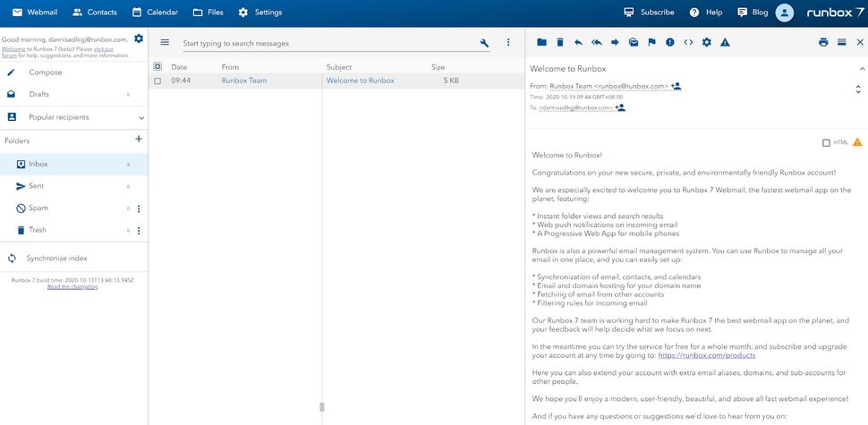Check the box next to Runbox Team message
Viewport: 868px width, 425px height.
point(157,81)
